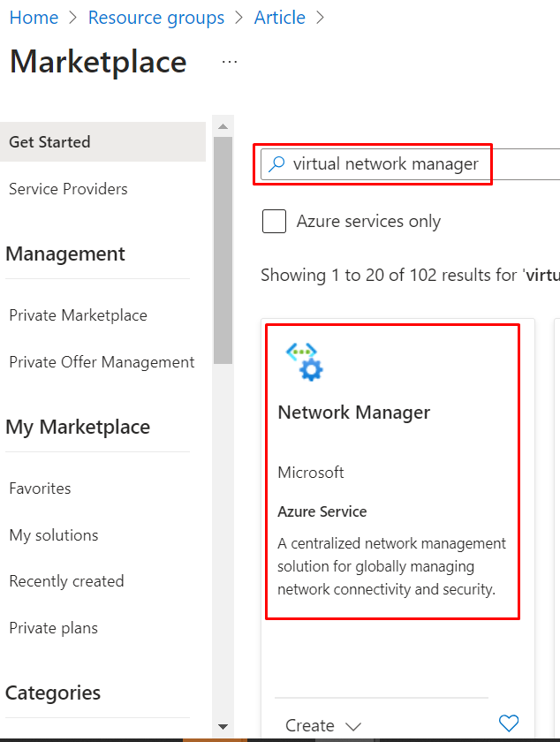
Task: Open Private Offer Management
Action: click(102, 362)
